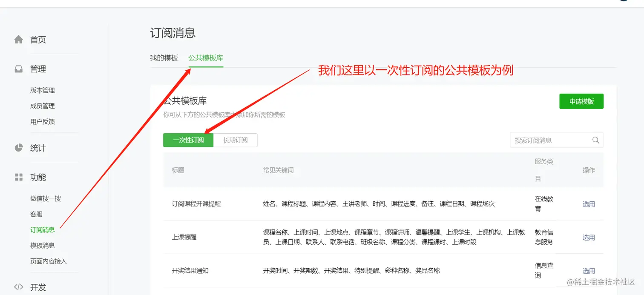
Task: Open 统计 section in the sidebar
Action: [38, 148]
